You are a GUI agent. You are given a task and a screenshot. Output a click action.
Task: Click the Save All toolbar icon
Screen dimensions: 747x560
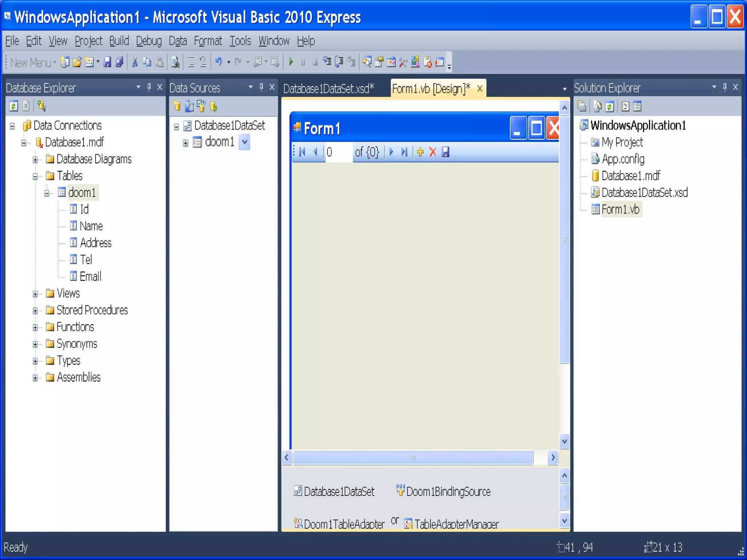point(119,62)
